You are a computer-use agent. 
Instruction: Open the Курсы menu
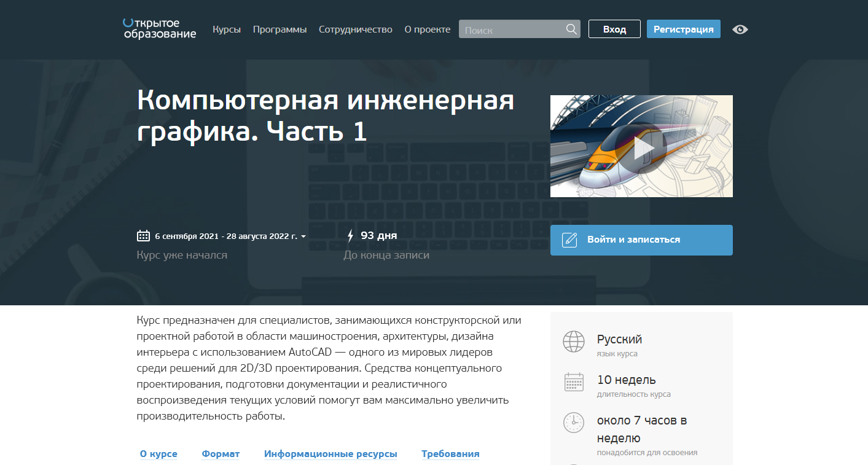tap(227, 29)
